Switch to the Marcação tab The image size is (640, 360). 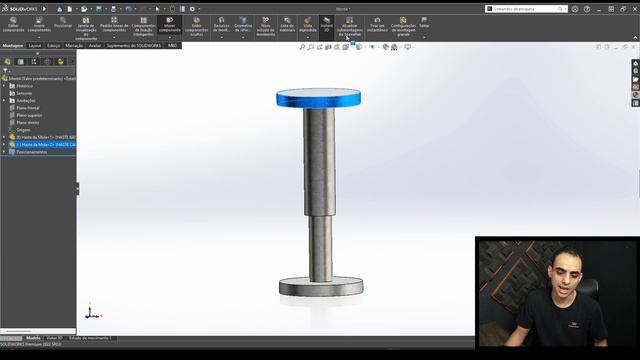click(74, 46)
